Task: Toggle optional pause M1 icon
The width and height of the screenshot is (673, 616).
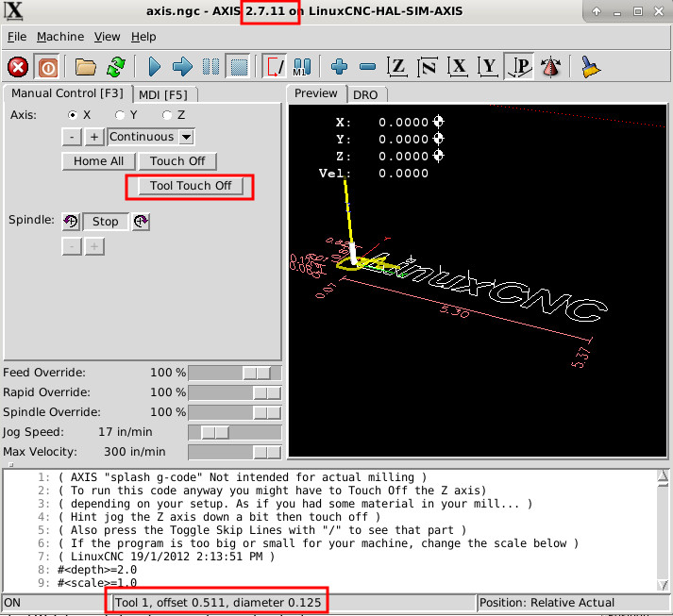Action: tap(302, 67)
